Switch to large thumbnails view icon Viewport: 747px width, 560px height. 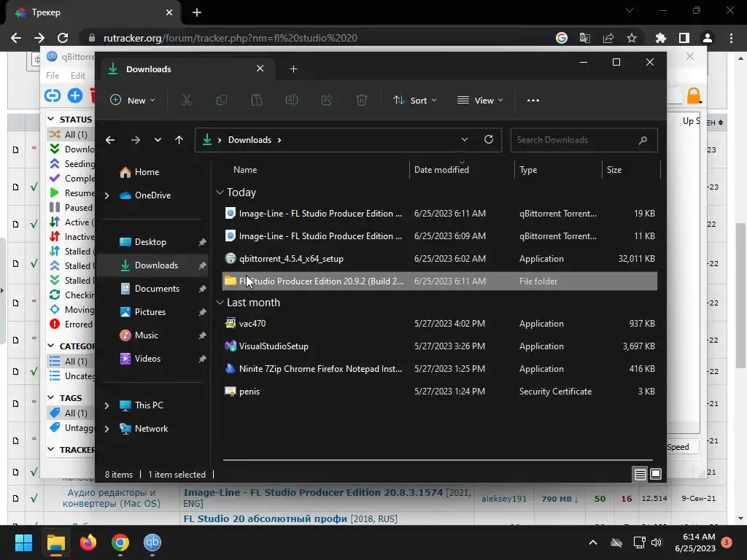point(656,474)
